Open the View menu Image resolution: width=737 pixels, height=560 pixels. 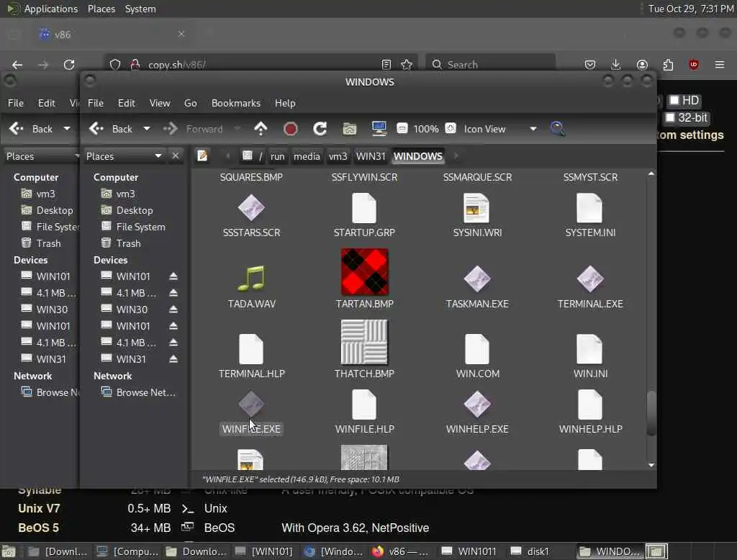(160, 103)
